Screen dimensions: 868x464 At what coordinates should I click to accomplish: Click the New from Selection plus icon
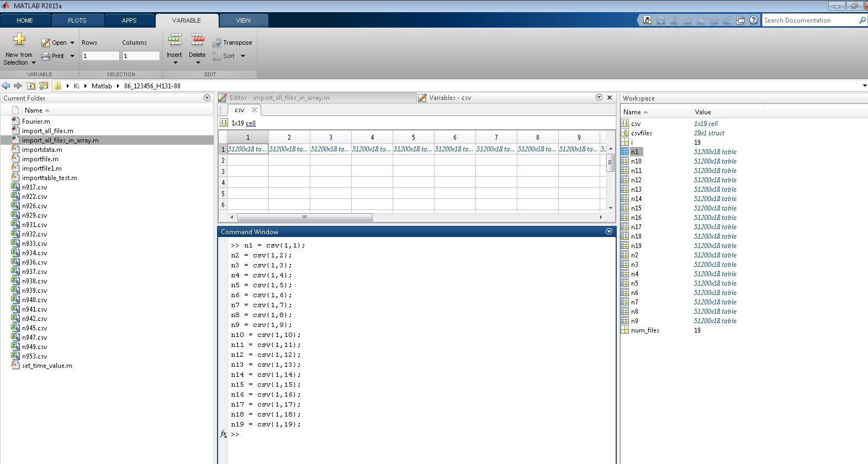tap(19, 40)
